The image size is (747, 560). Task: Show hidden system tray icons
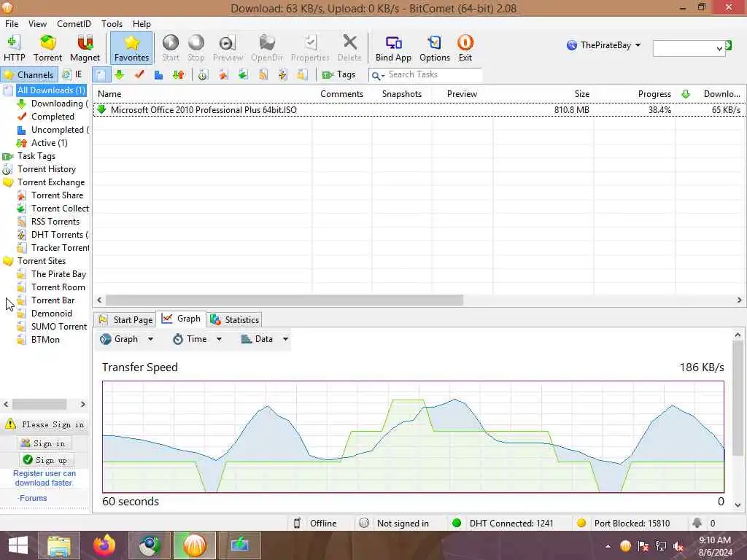click(x=608, y=546)
